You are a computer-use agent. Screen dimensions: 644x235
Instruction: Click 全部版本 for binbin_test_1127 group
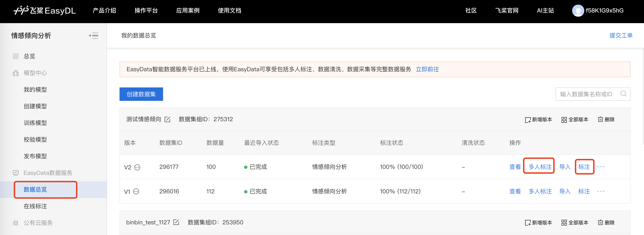click(575, 223)
